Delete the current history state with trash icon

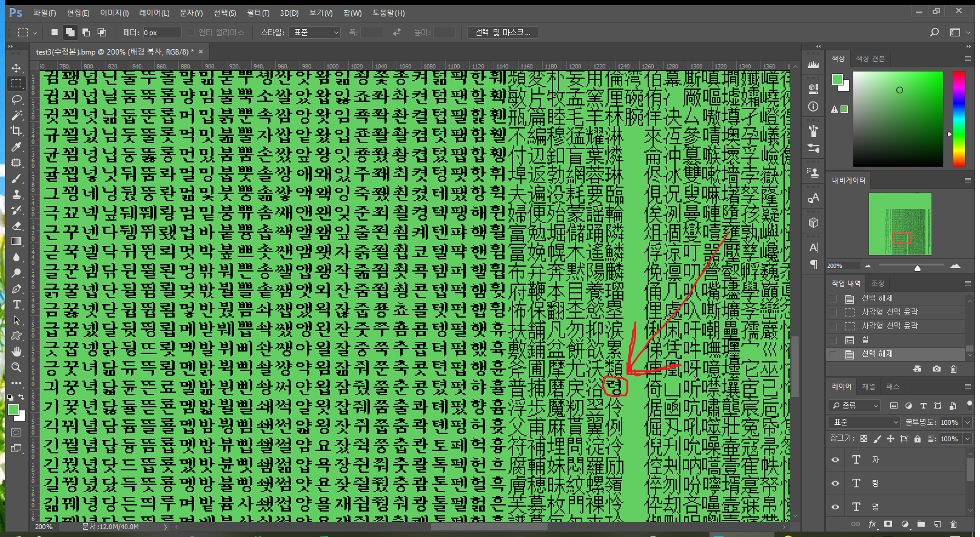[x=953, y=369]
